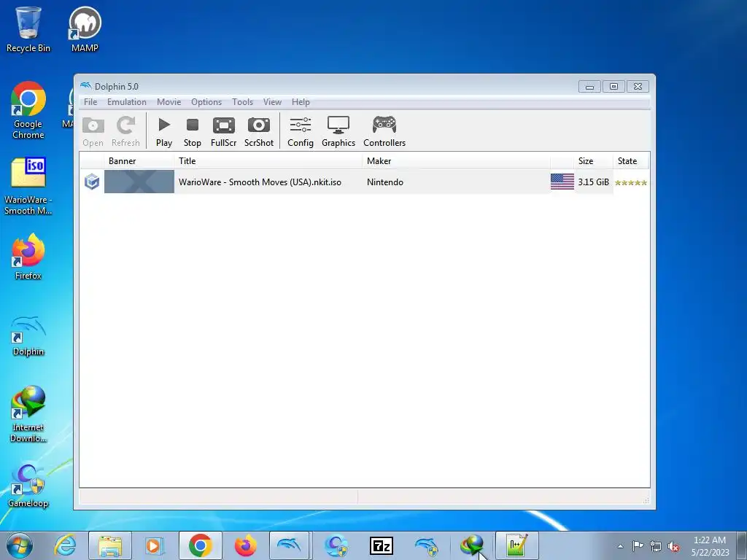This screenshot has height=560, width=747.
Task: Click the 3.15 GiB size cell
Action: click(594, 182)
